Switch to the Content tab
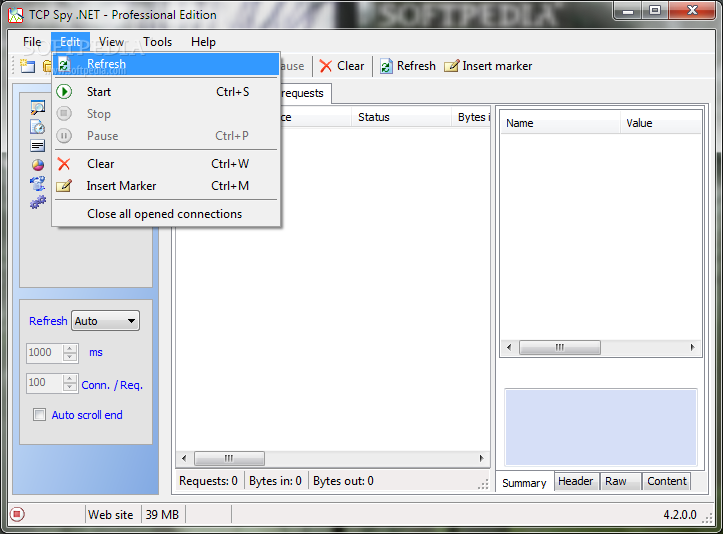 pos(667,481)
